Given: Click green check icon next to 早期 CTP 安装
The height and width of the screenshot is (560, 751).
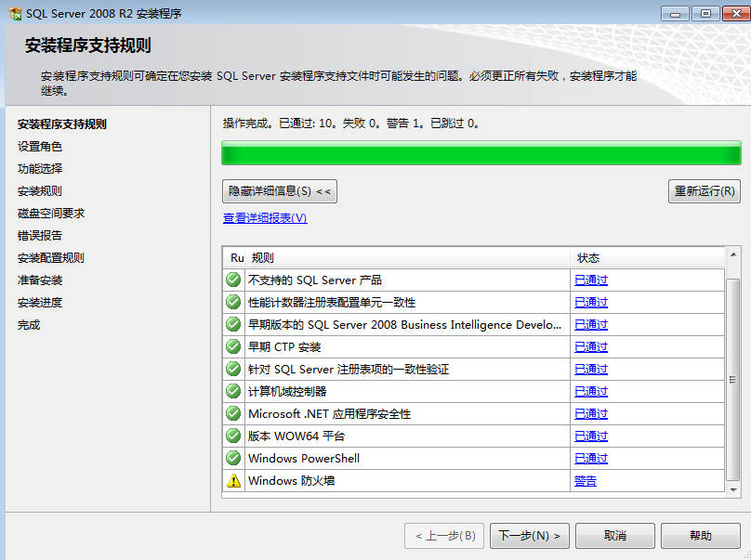Looking at the screenshot, I should [x=233, y=346].
